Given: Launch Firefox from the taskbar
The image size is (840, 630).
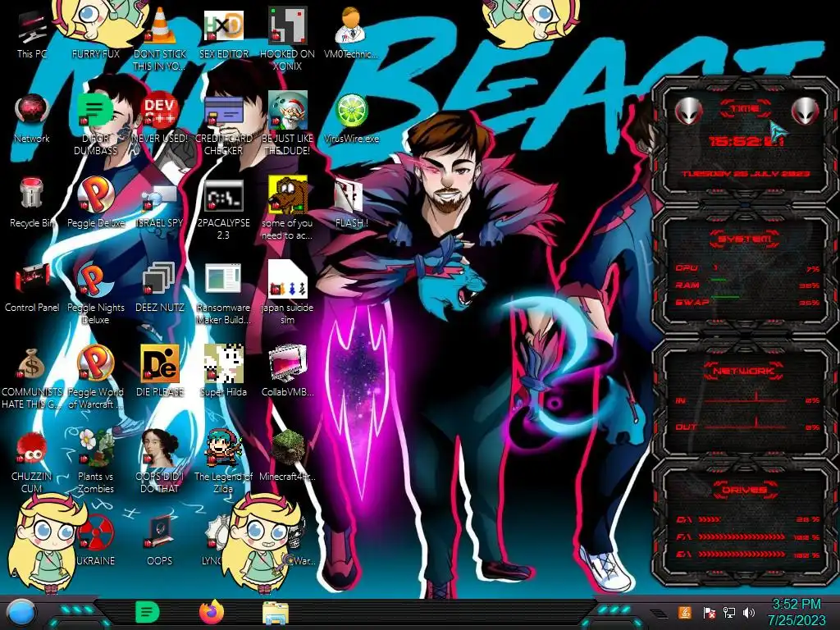Looking at the screenshot, I should point(211,612).
